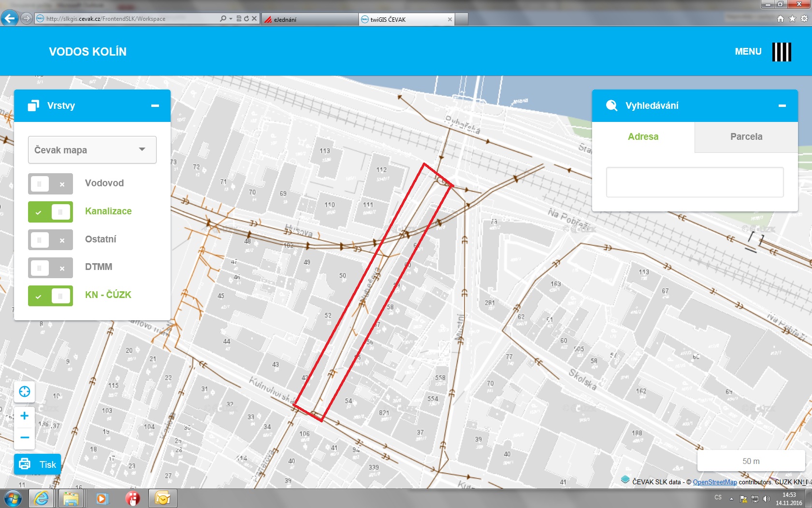Zoom in with the plus icon
This screenshot has width=812, height=508.
click(25, 416)
